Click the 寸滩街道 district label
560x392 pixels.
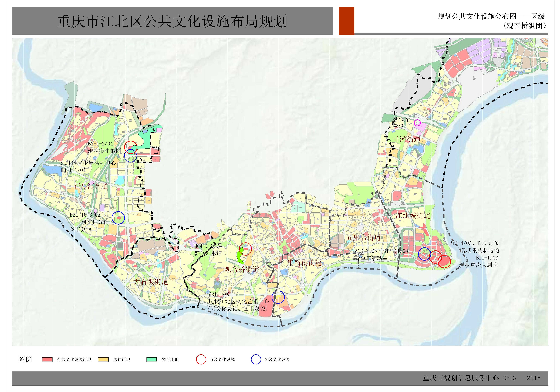tap(407, 139)
